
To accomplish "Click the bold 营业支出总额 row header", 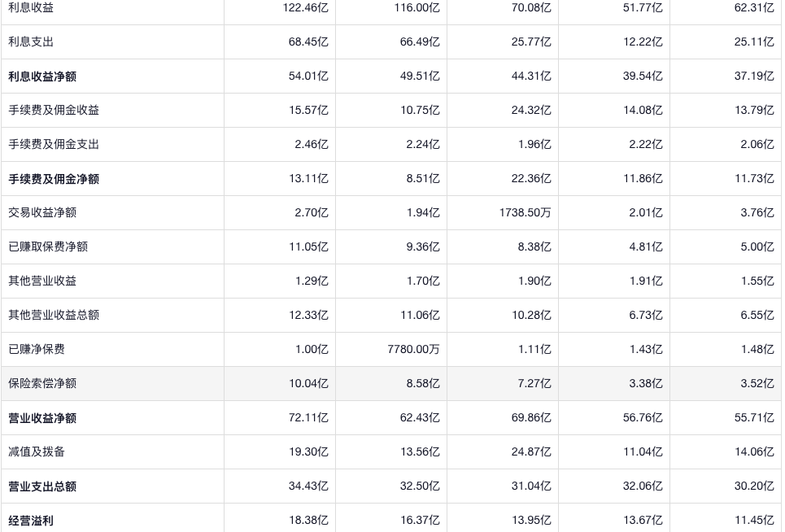I will coord(42,486).
